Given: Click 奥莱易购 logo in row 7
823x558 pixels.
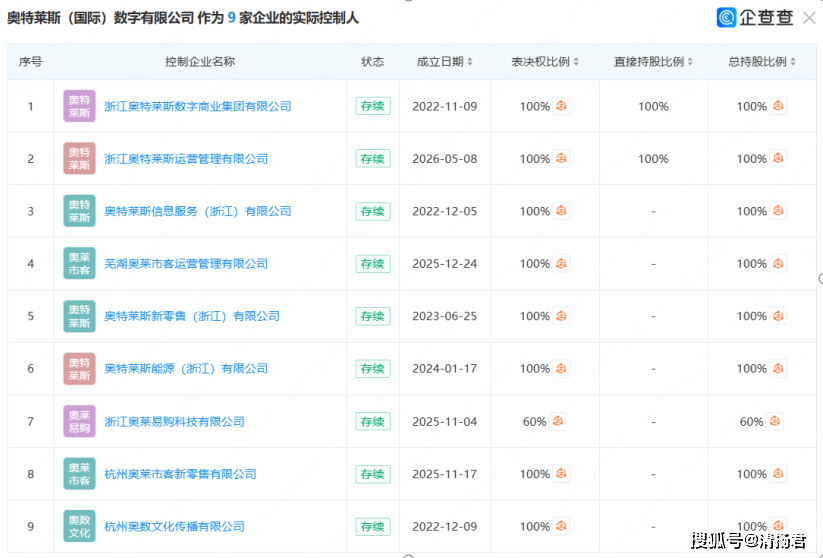Looking at the screenshot, I should click(79, 421).
